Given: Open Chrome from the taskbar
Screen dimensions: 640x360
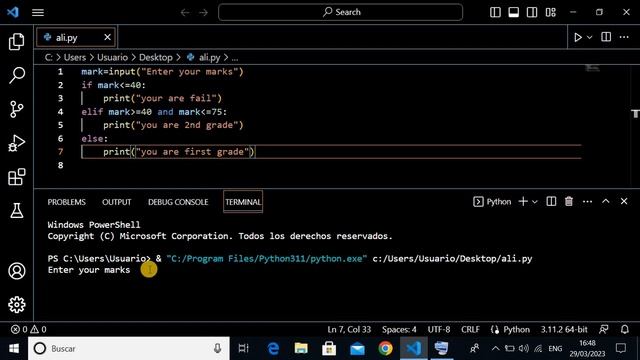Looking at the screenshot, I should pos(385,349).
